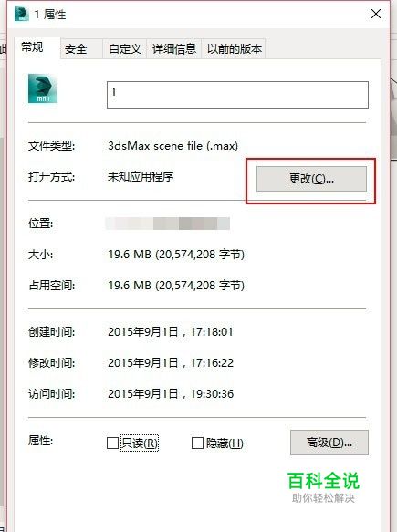Close the 1 属性 properties dialog

pyautogui.click(x=376, y=14)
